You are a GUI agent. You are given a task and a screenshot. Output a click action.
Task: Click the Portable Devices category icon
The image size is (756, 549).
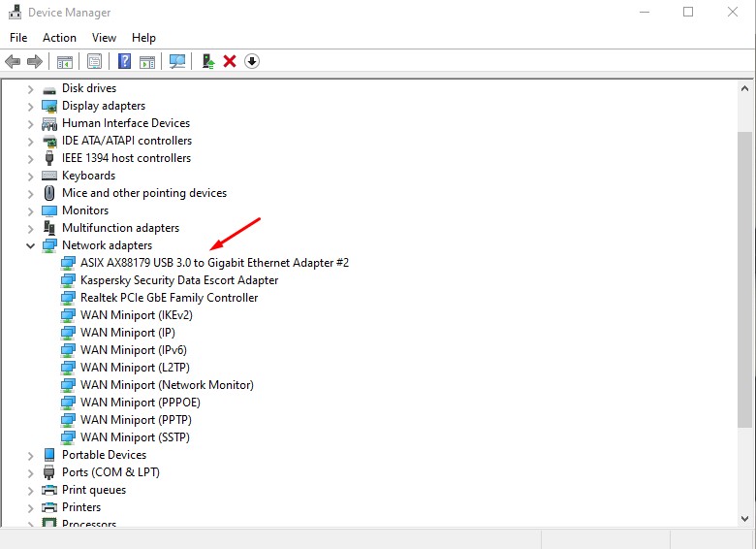49,455
